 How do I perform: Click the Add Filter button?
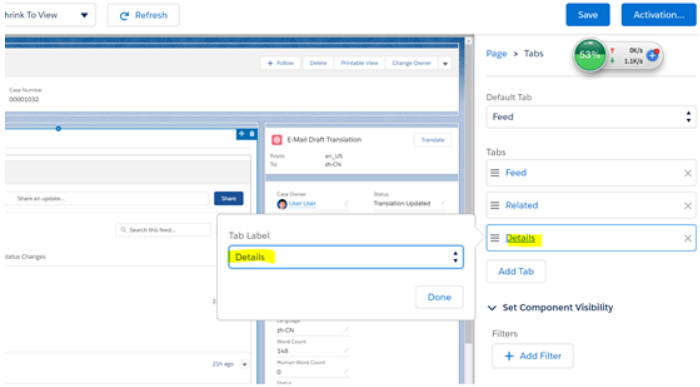[x=533, y=356]
